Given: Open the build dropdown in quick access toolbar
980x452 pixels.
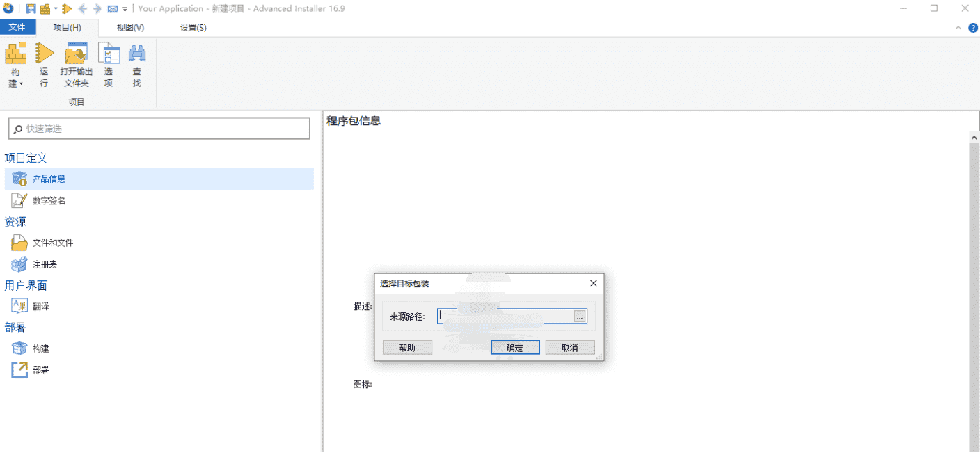Looking at the screenshot, I should (56, 8).
